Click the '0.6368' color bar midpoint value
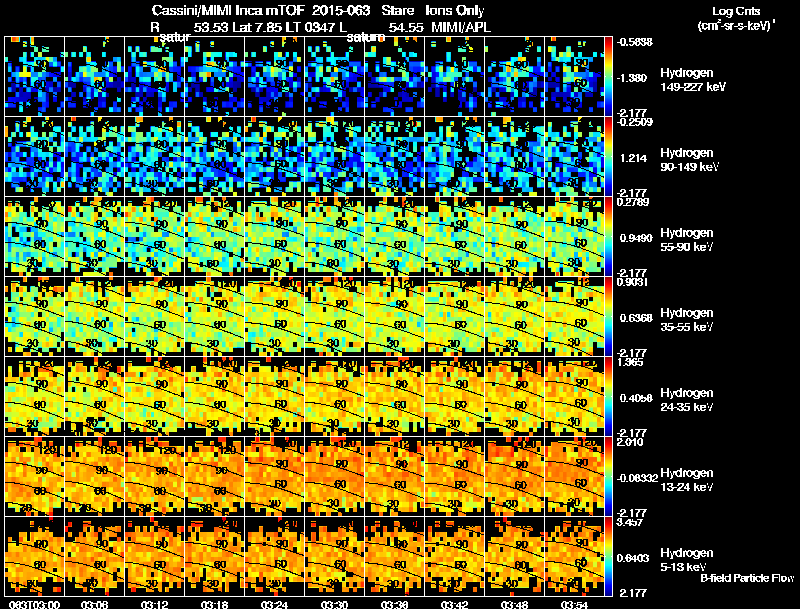Screen dimensions: 800x609 636,318
